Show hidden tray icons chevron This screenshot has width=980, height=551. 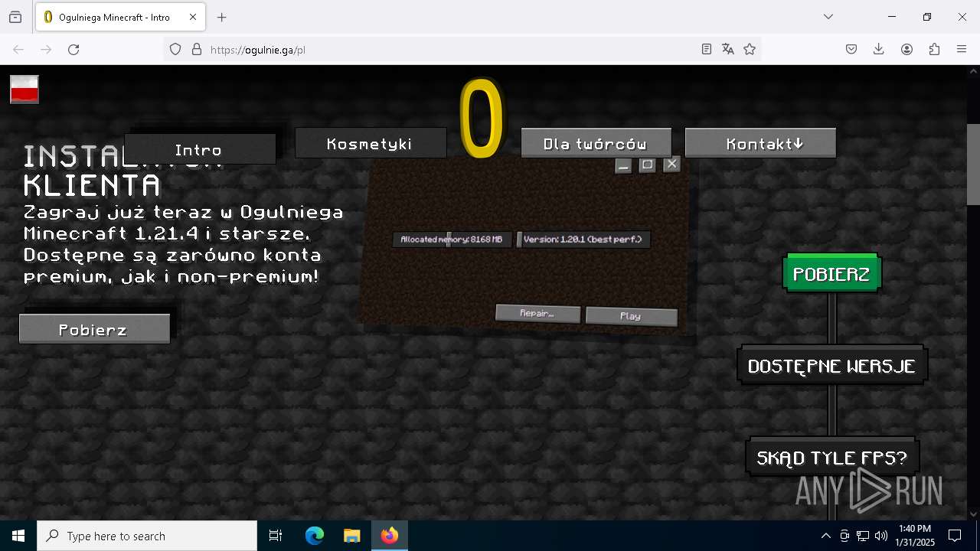click(x=825, y=536)
